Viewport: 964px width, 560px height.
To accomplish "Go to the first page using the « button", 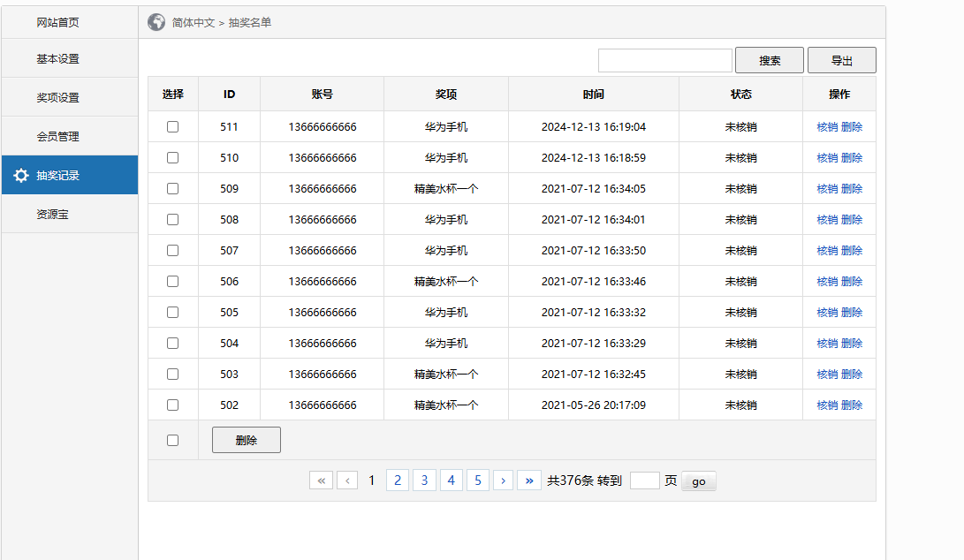I will [x=321, y=481].
